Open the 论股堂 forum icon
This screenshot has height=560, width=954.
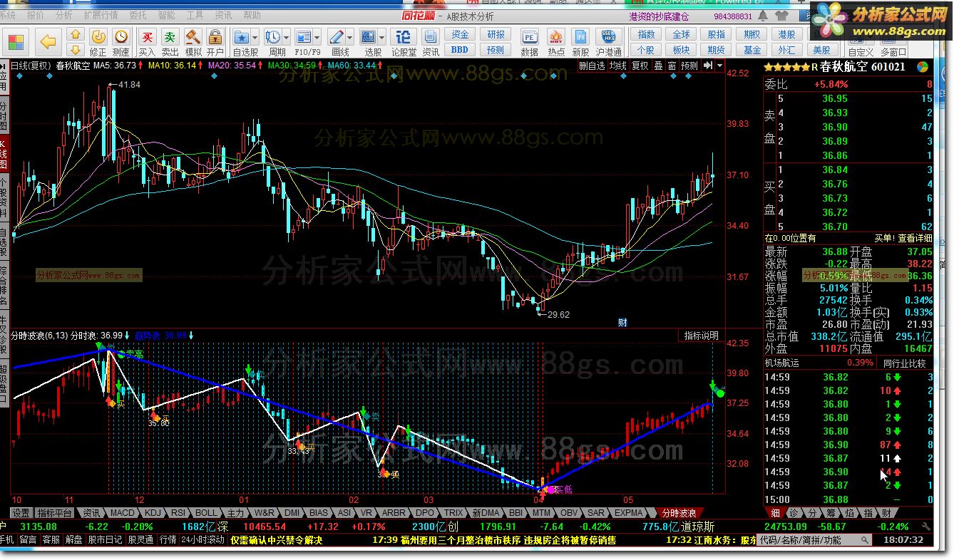[404, 42]
